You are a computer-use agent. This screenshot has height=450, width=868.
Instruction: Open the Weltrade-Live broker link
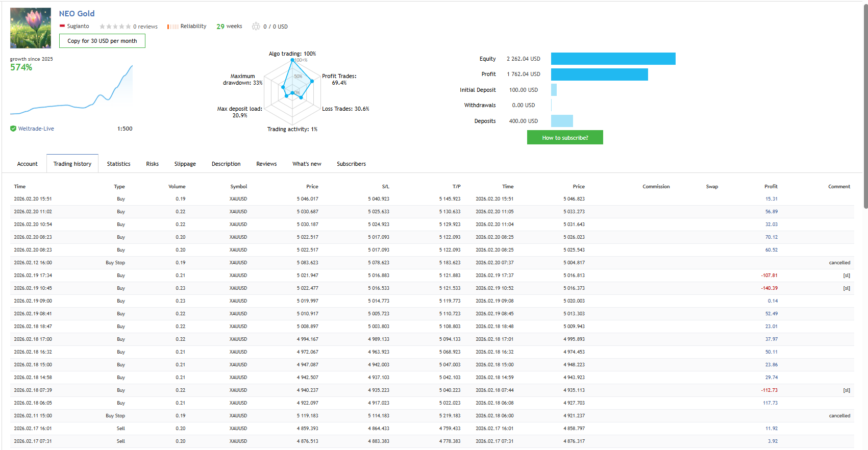[x=36, y=129]
